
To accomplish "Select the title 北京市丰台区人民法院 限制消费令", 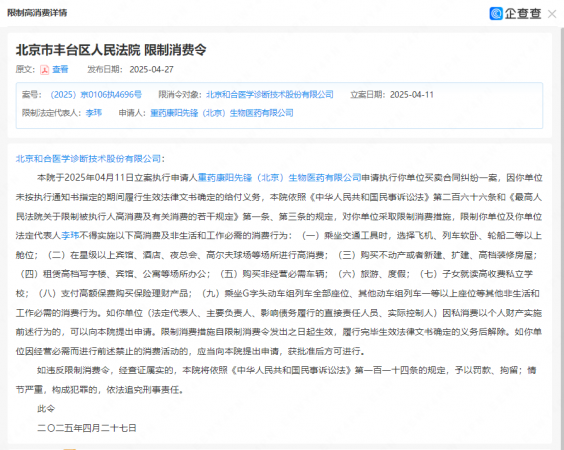I will pos(111,50).
